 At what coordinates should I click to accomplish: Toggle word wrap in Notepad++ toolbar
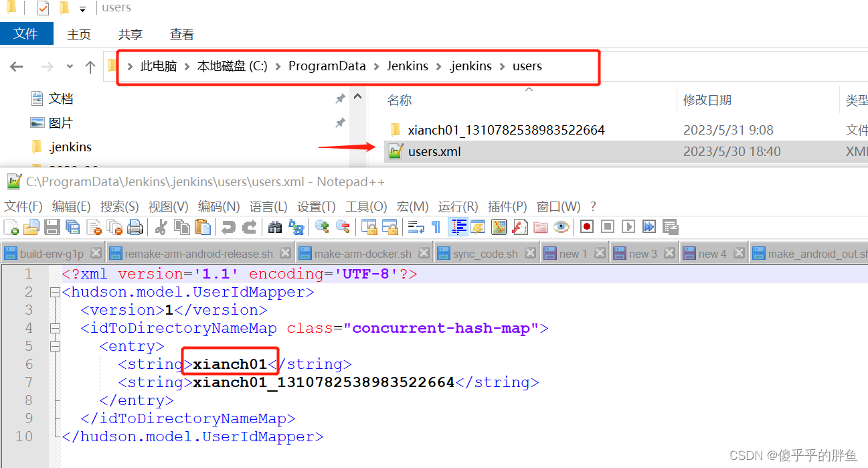pyautogui.click(x=416, y=227)
